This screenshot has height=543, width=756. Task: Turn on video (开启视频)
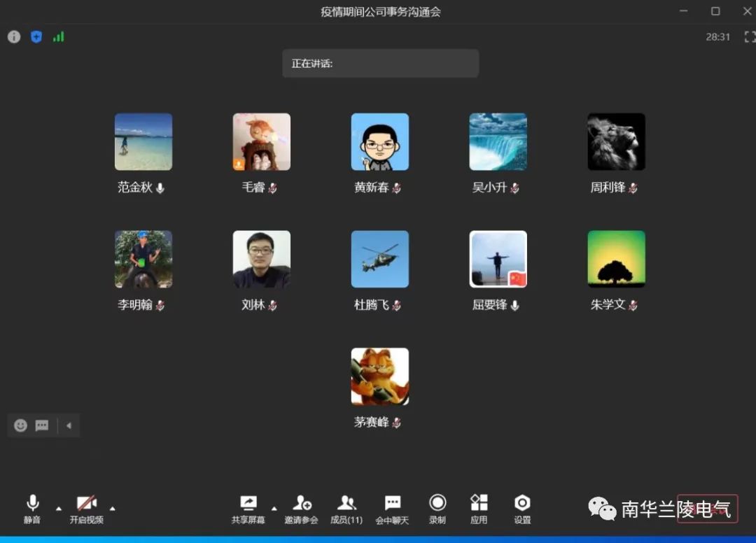pos(86,508)
